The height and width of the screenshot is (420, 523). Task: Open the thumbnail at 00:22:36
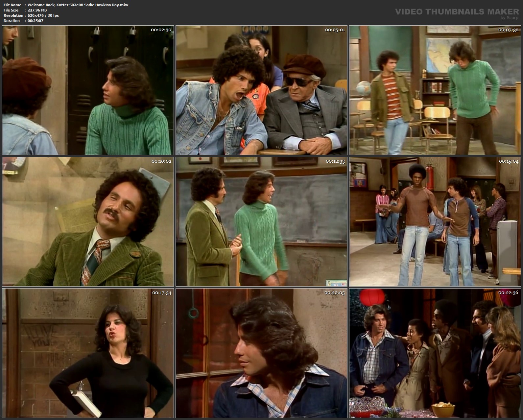[x=435, y=353]
